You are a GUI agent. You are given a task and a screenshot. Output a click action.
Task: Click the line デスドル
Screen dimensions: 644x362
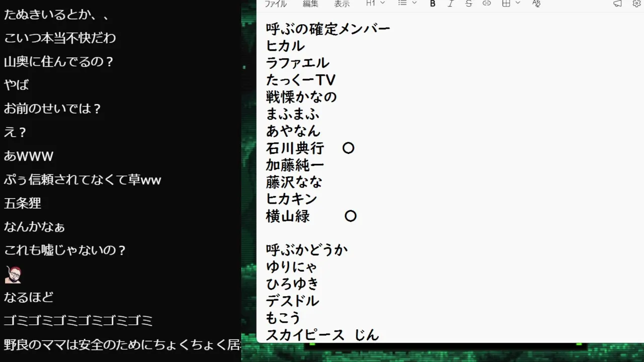(292, 301)
